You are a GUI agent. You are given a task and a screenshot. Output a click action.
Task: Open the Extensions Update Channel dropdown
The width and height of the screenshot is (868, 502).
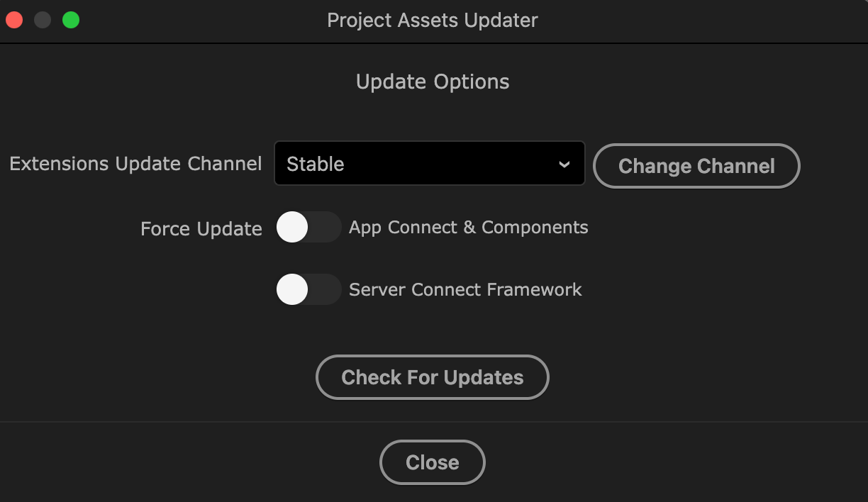(429, 164)
